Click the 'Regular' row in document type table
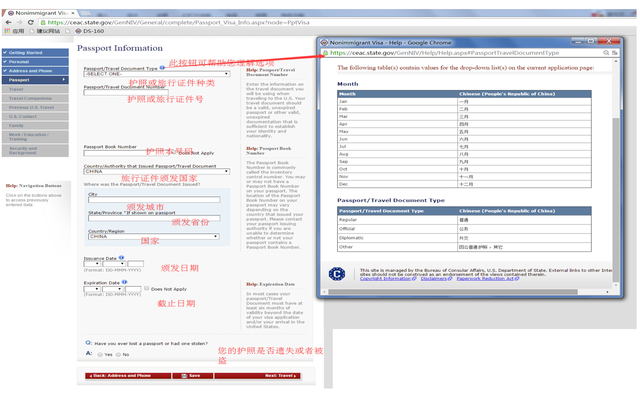Screen dimensions: 640x397 pyautogui.click(x=464, y=220)
